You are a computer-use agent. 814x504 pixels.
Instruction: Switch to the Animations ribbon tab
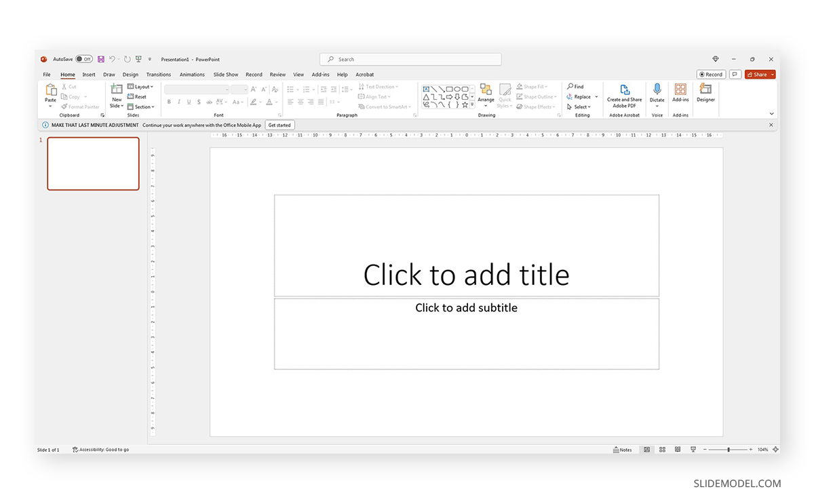pyautogui.click(x=192, y=75)
